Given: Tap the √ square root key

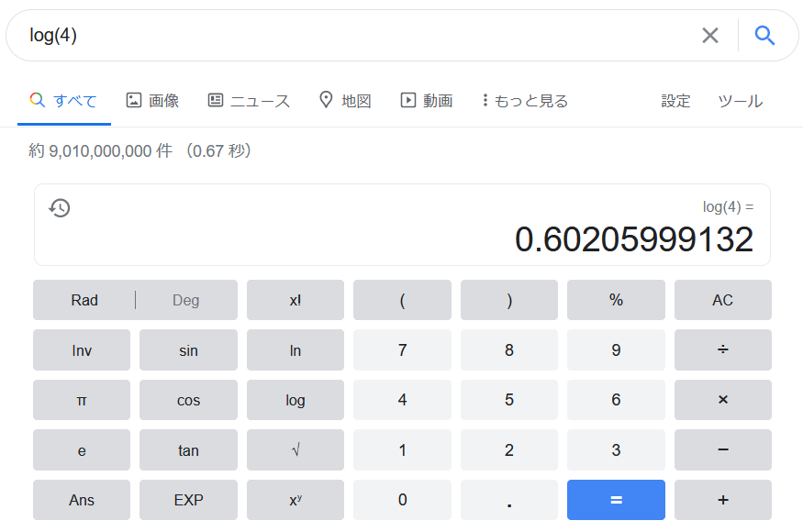Looking at the screenshot, I should coord(296,450).
